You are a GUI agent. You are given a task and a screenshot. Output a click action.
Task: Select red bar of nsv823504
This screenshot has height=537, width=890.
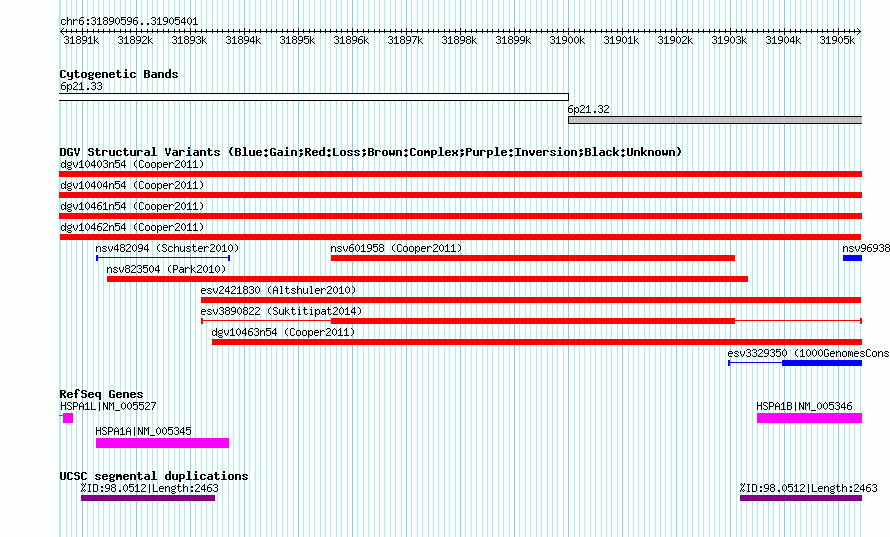coord(427,279)
